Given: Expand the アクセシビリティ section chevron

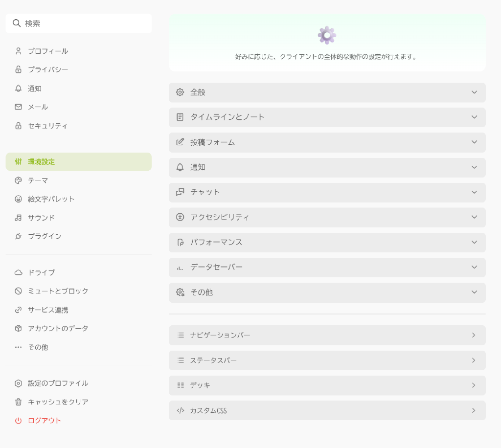Looking at the screenshot, I should (474, 217).
